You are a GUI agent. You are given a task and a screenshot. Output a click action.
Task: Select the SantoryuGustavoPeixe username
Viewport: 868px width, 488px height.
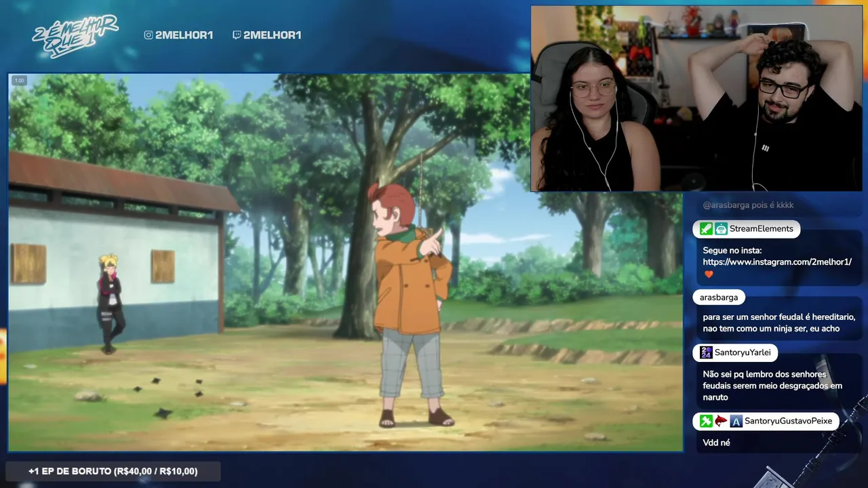(788, 422)
